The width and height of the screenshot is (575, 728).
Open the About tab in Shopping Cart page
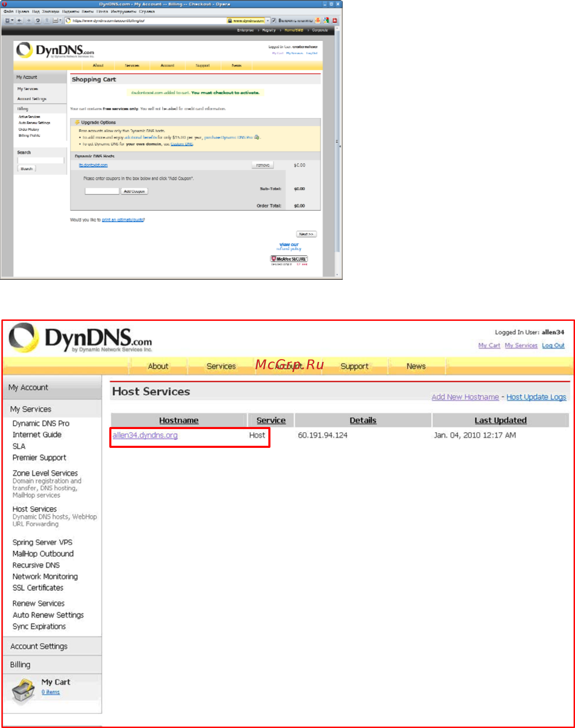click(98, 65)
